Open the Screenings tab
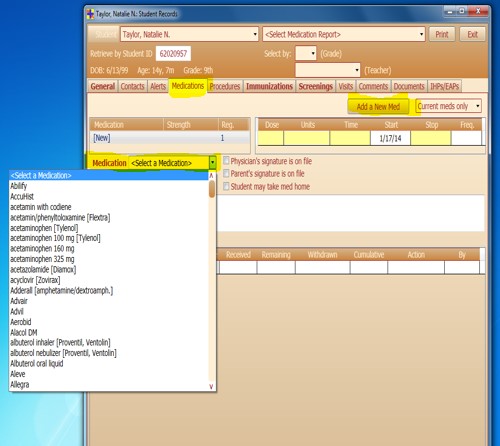 point(316,86)
